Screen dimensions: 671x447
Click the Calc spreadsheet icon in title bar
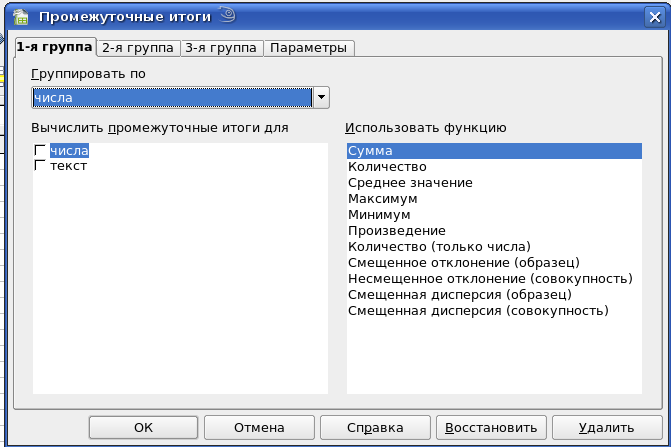click(x=21, y=17)
